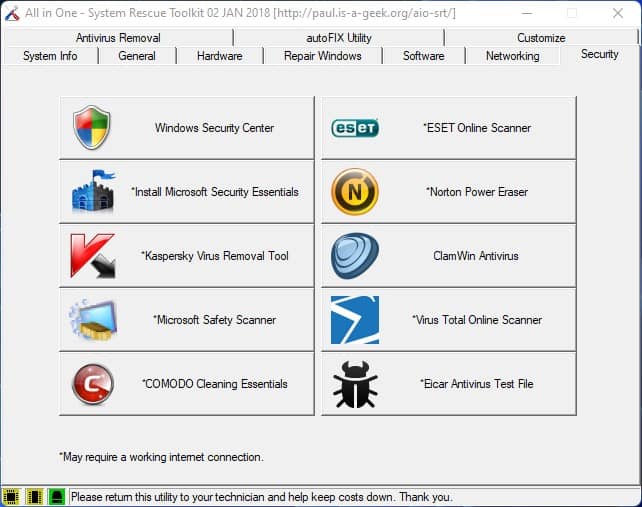642x507 pixels.
Task: Run Kaspersky Virus Removal Tool label
Action: [215, 256]
